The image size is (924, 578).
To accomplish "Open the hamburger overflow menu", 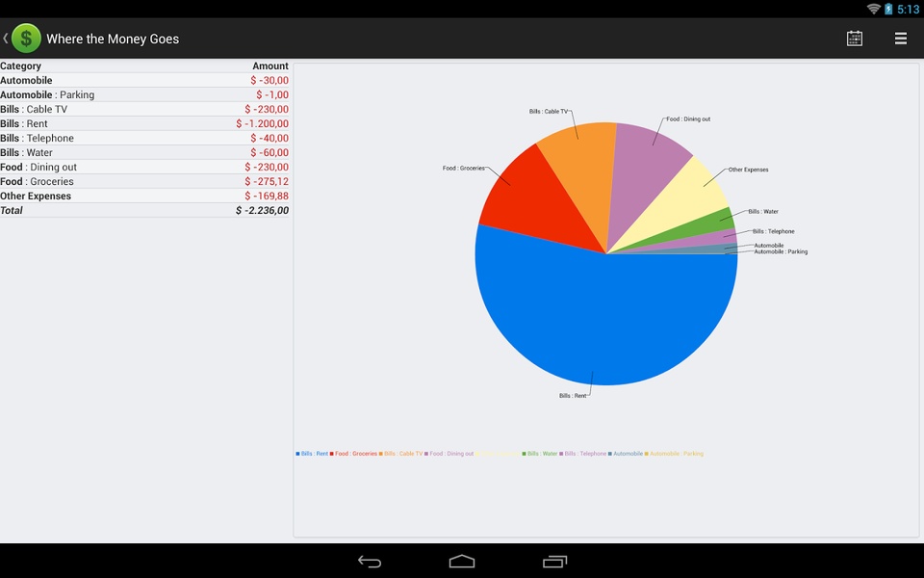I will pyautogui.click(x=901, y=39).
